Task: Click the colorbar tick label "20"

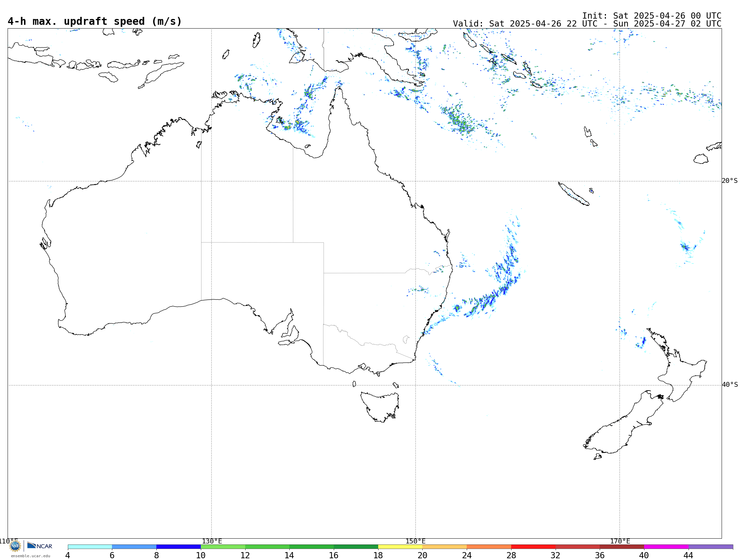Action: pos(423,556)
